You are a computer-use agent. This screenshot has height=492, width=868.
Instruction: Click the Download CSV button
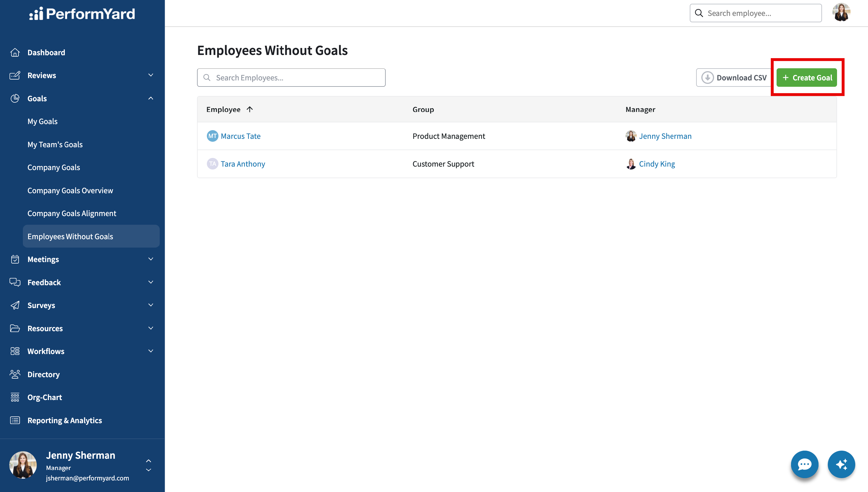click(x=734, y=78)
